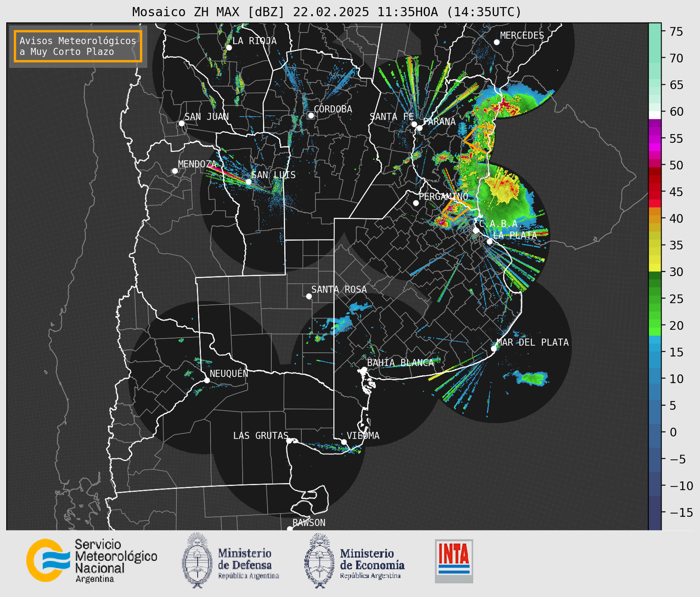Viewport: 700px width, 597px height.
Task: Select the MERCEDES city marker
Action: pos(497,42)
